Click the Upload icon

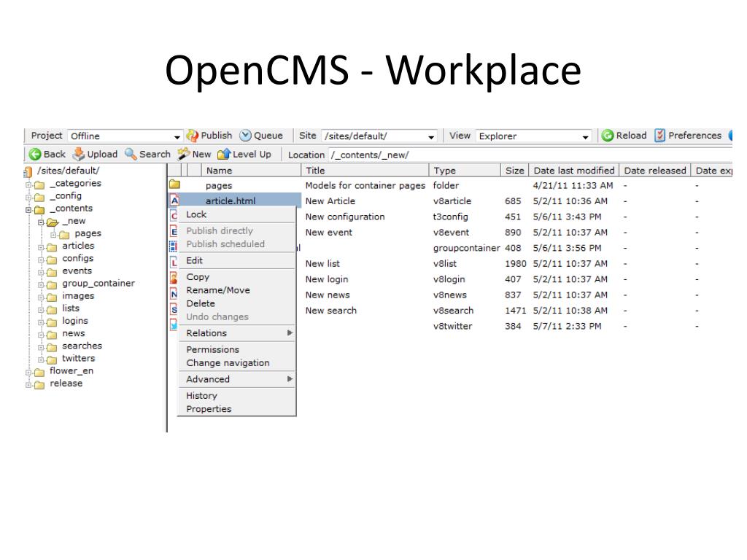click(x=79, y=155)
